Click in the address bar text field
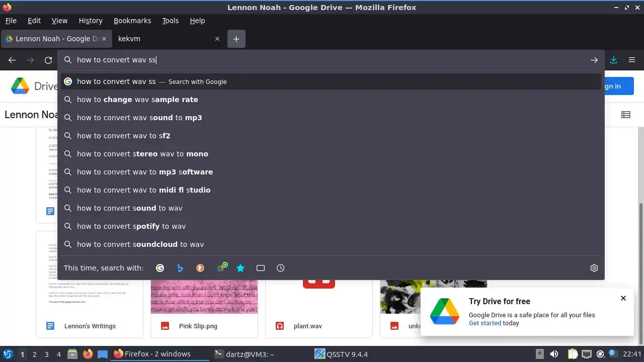The height and width of the screenshot is (362, 644). coord(330,60)
